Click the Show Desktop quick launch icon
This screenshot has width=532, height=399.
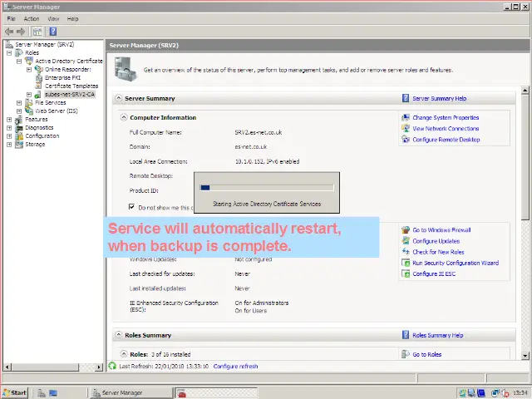53,393
